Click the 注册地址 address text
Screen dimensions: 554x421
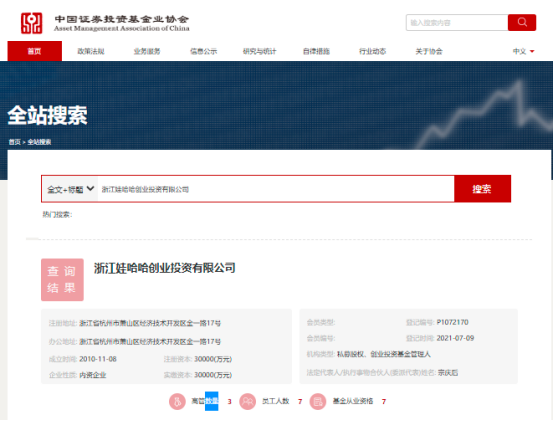tap(150, 323)
